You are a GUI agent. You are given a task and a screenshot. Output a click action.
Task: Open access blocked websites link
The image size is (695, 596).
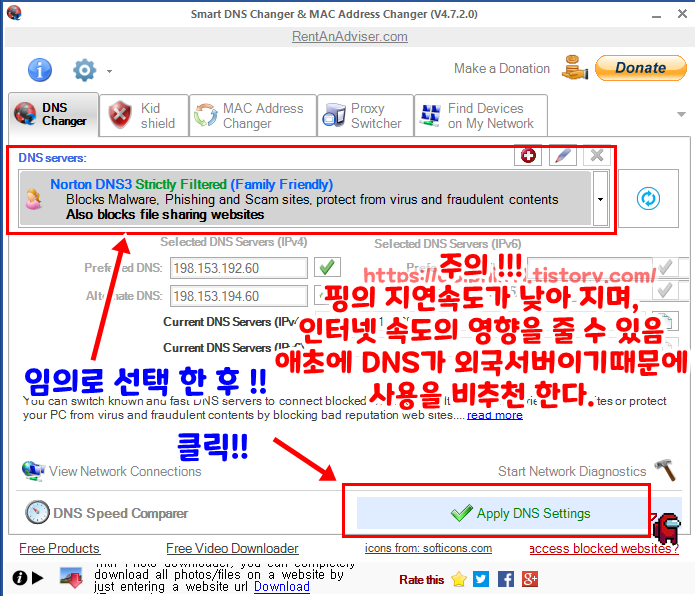tap(604, 549)
